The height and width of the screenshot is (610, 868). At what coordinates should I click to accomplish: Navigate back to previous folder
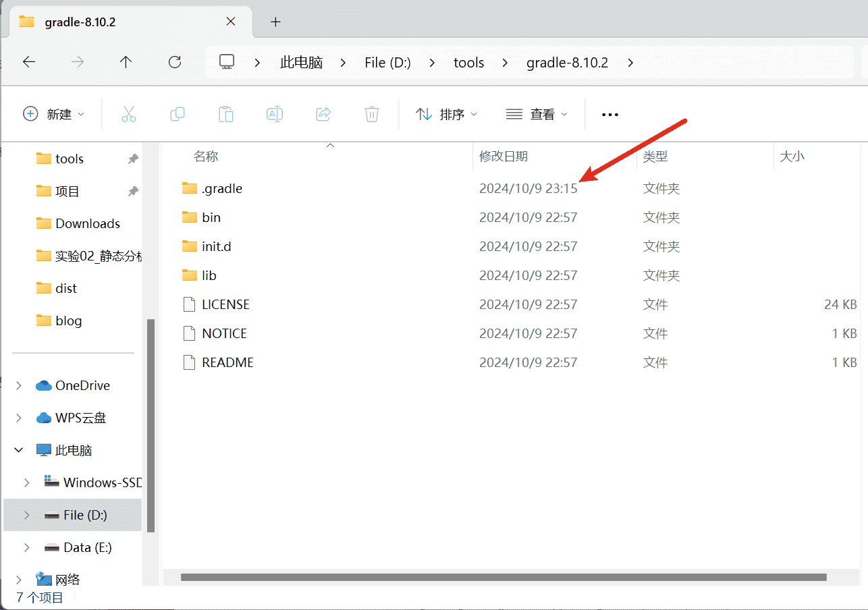pyautogui.click(x=29, y=62)
